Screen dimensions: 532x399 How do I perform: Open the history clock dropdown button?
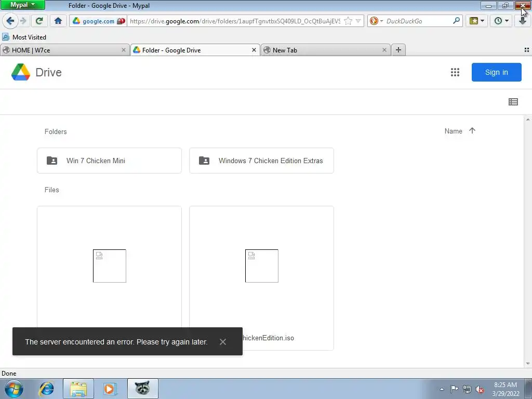click(501, 21)
